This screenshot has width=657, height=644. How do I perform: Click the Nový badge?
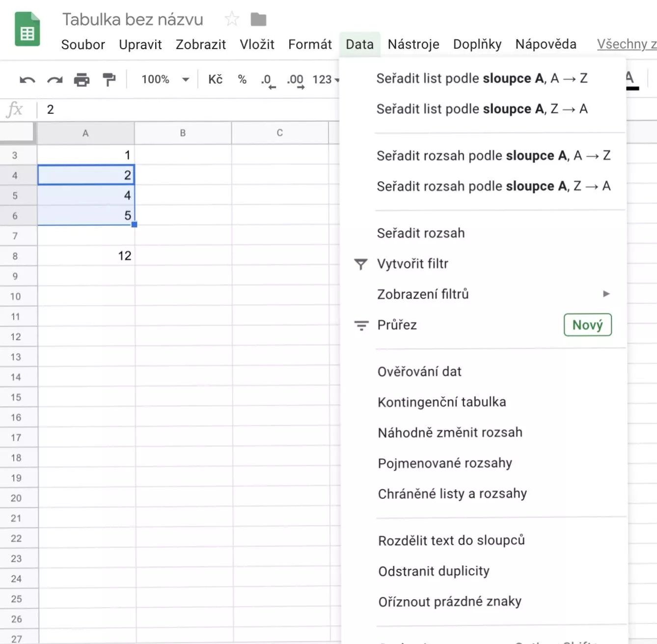pyautogui.click(x=588, y=325)
